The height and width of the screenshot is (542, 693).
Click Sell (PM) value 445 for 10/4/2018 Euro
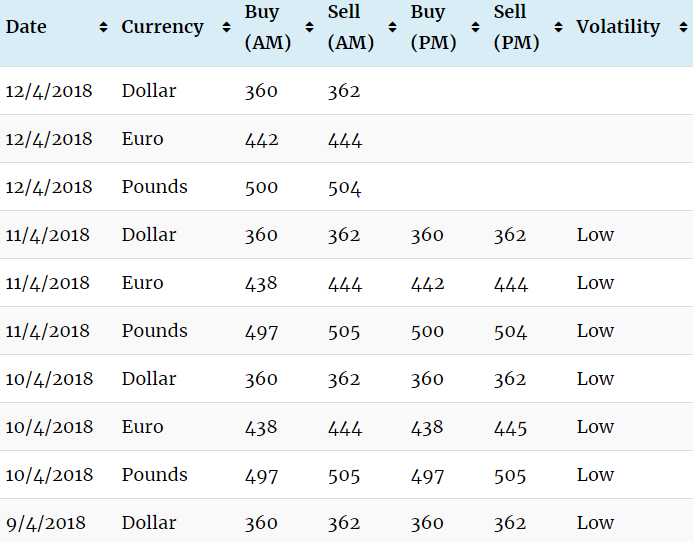coord(510,427)
